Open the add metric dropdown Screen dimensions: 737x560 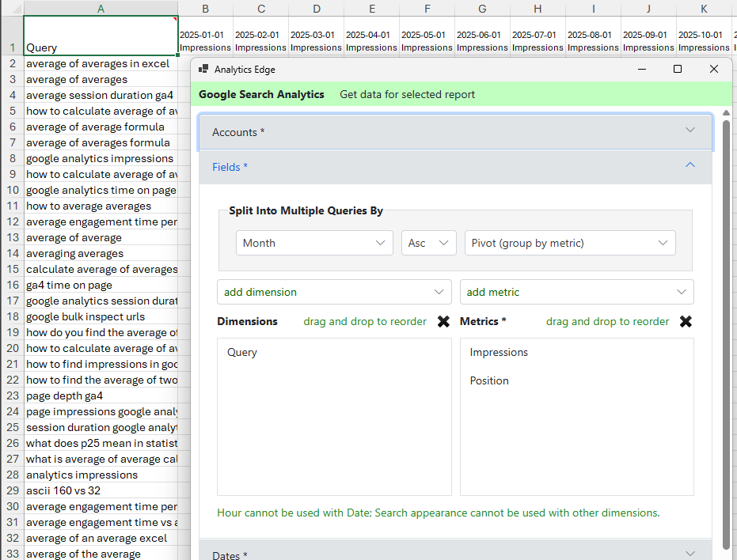pyautogui.click(x=576, y=292)
